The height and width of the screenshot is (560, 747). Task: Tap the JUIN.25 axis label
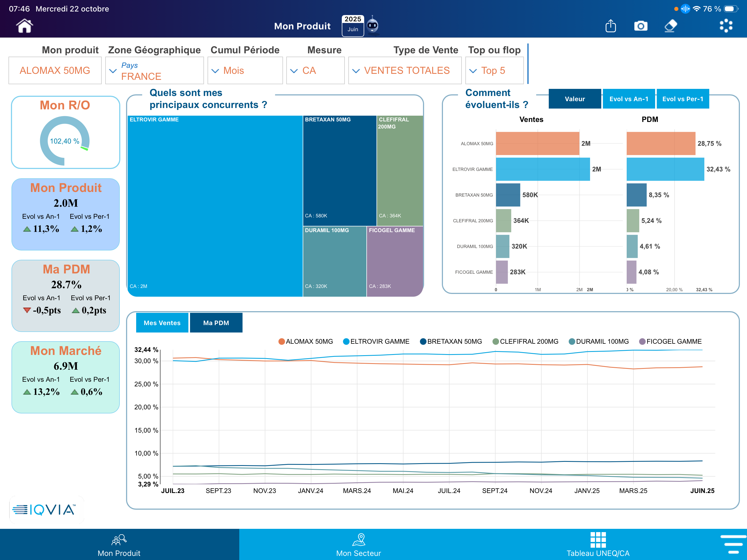[702, 491]
